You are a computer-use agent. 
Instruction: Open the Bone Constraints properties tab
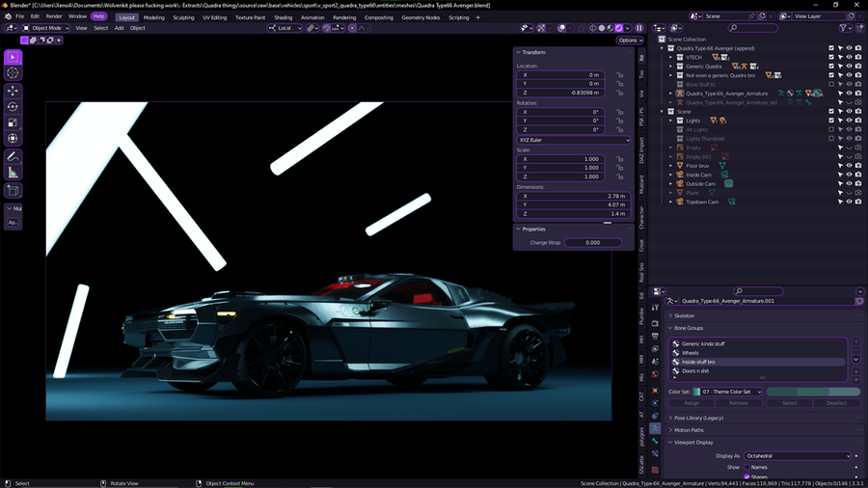coord(656,454)
